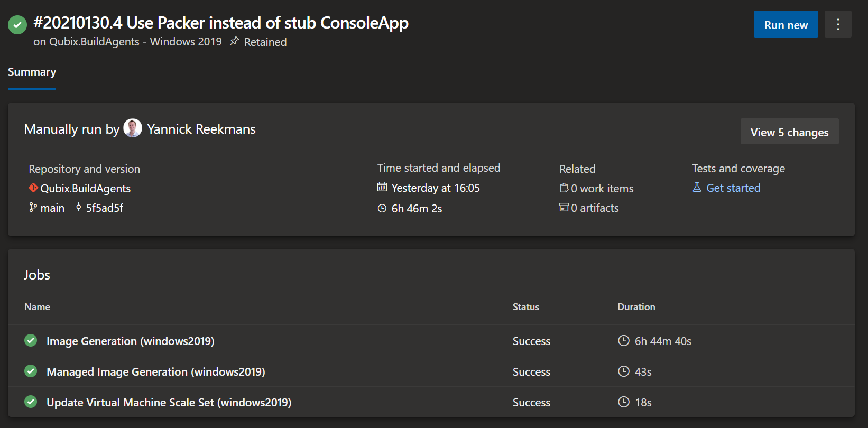
Task: Click the commit icon beside 5f5ad5f
Action: pos(79,208)
